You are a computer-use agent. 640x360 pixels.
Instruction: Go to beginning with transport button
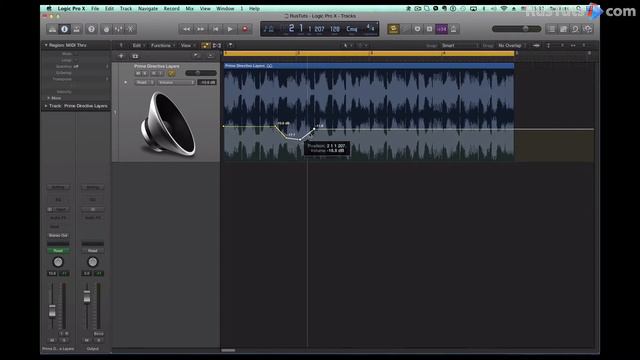pyautogui.click(x=215, y=29)
